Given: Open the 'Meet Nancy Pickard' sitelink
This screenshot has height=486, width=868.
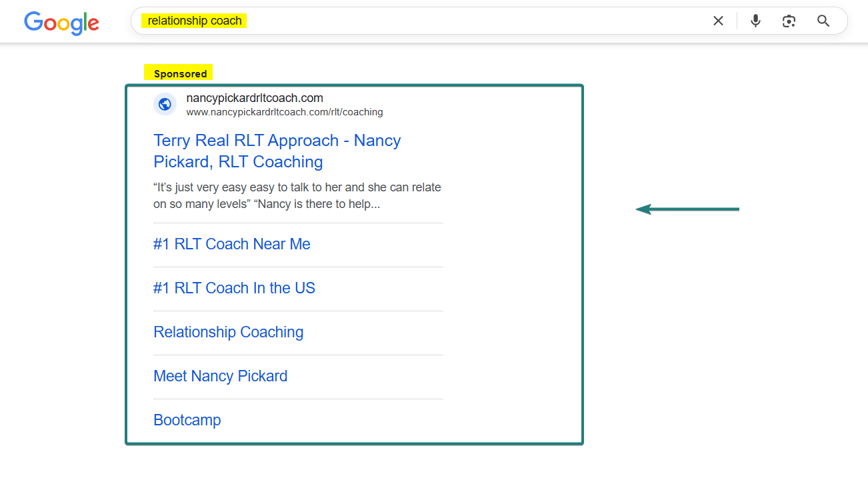Looking at the screenshot, I should pos(221,376).
